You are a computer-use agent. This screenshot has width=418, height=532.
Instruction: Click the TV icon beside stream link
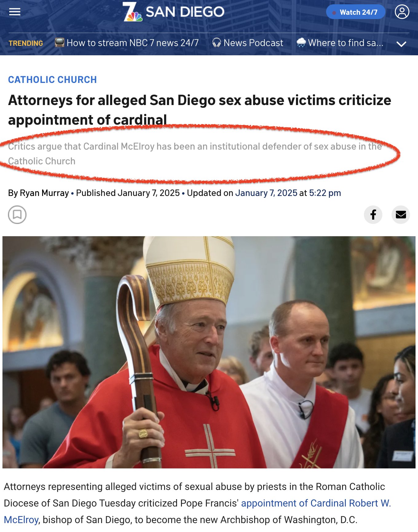[x=60, y=42]
